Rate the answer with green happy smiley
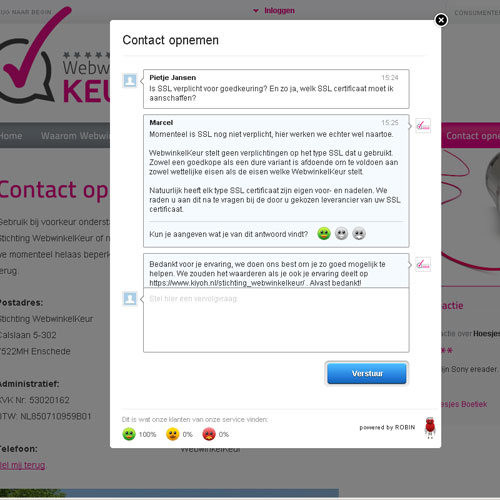 click(324, 234)
